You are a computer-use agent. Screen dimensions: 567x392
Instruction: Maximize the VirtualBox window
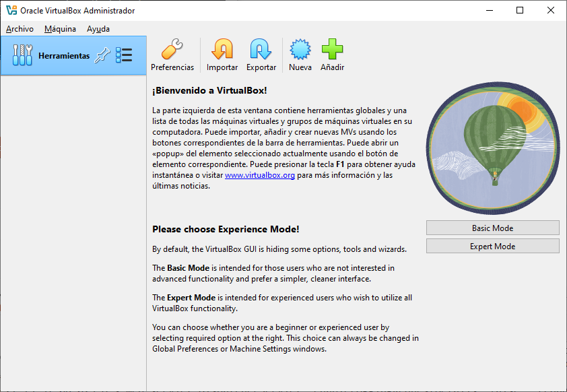(520, 10)
